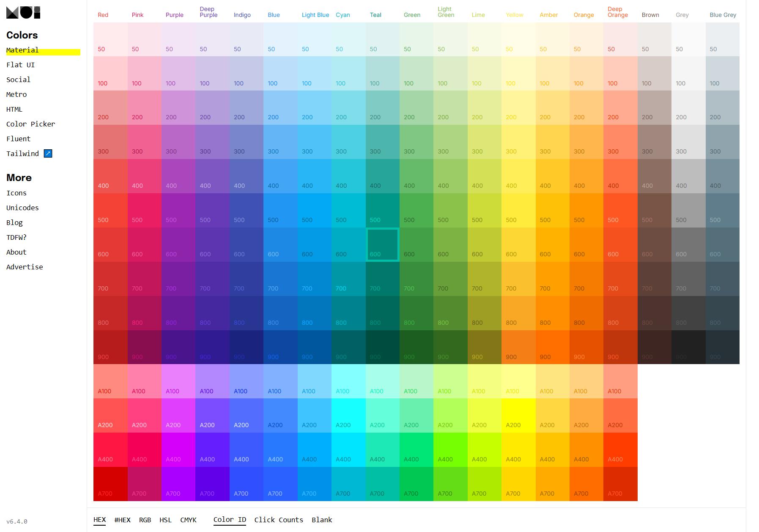759x532 pixels.
Task: Pick the Cyan 700 swatch
Action: 348,279
